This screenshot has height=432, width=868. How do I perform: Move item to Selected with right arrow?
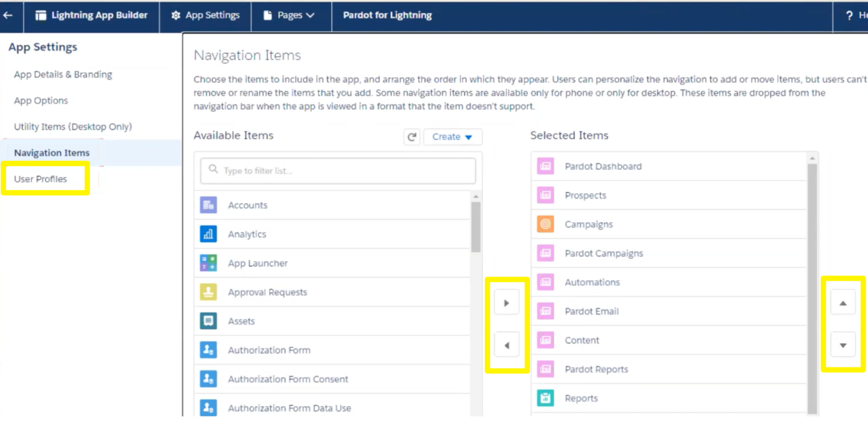506,303
